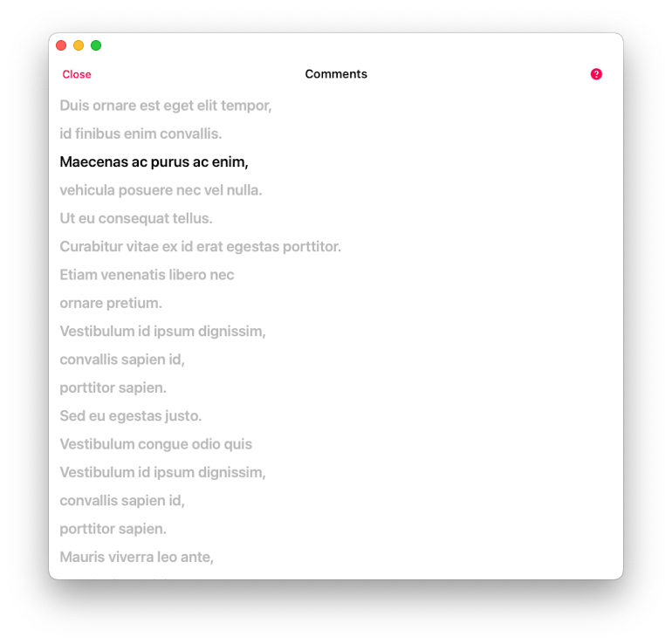Viewport: 672px width, 644px height.
Task: Click the "Etiam venenatis libero nec" line
Action: 147,275
